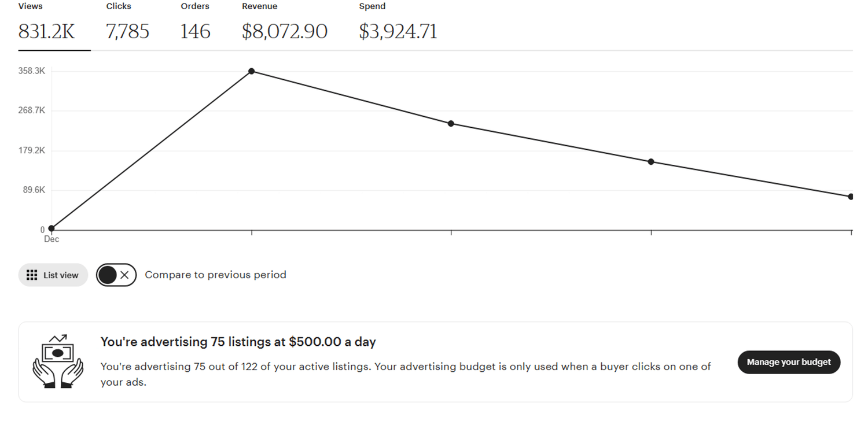Click the "Compare to previous period" label
868x425 pixels.
(x=215, y=275)
